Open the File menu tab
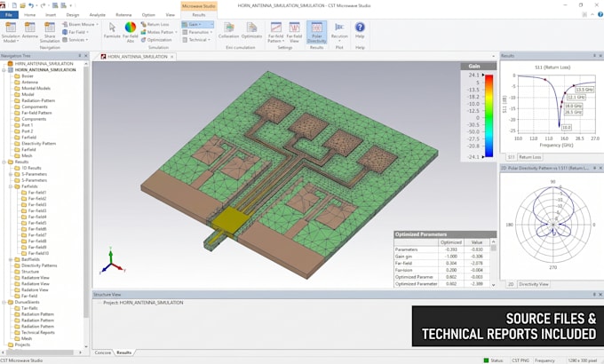Viewport: 604px width, 364px height. point(9,14)
